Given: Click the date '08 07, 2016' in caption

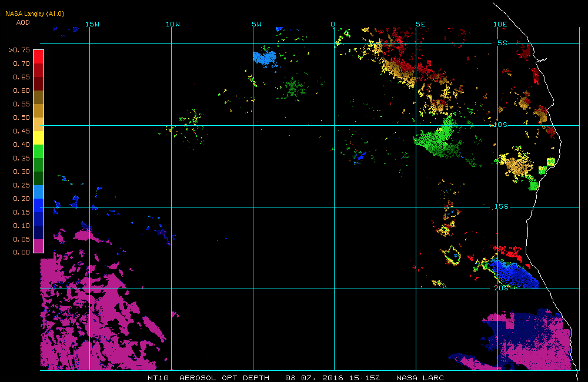Looking at the screenshot, I should click(314, 378).
